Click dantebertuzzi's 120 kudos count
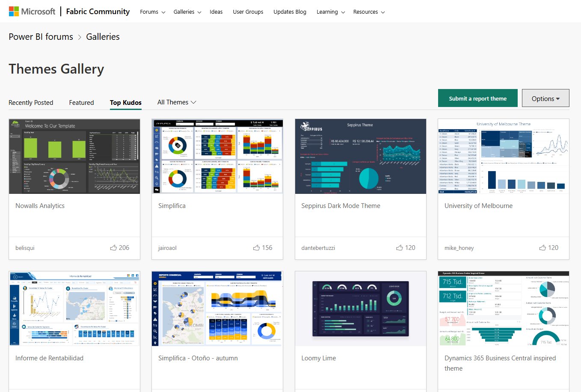The image size is (581, 392). click(410, 248)
